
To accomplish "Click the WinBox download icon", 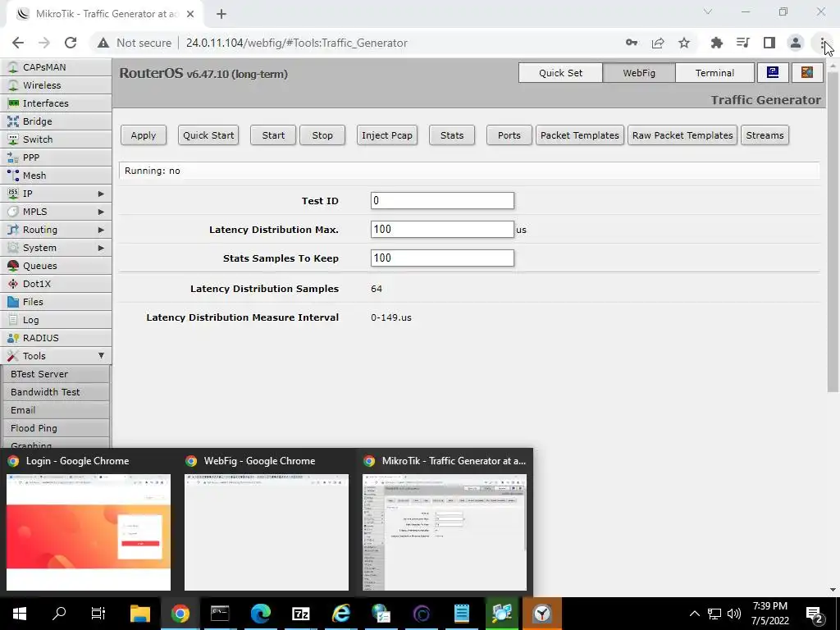I will [773, 72].
